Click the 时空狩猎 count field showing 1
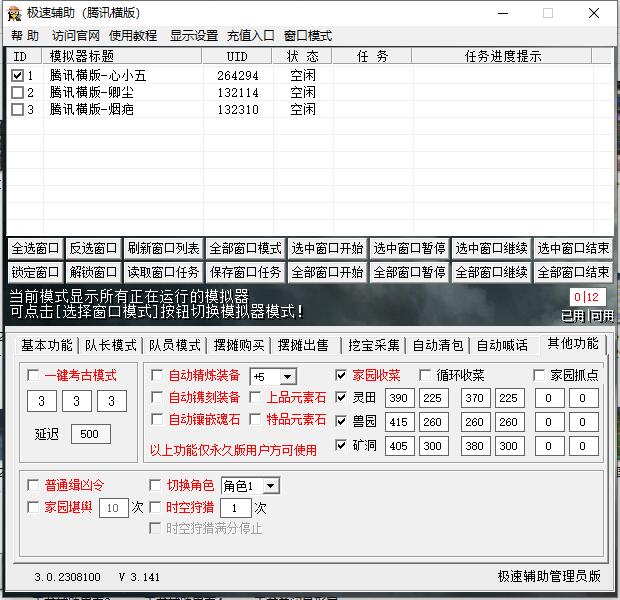Viewport: 620px width, 600px height. [236, 508]
